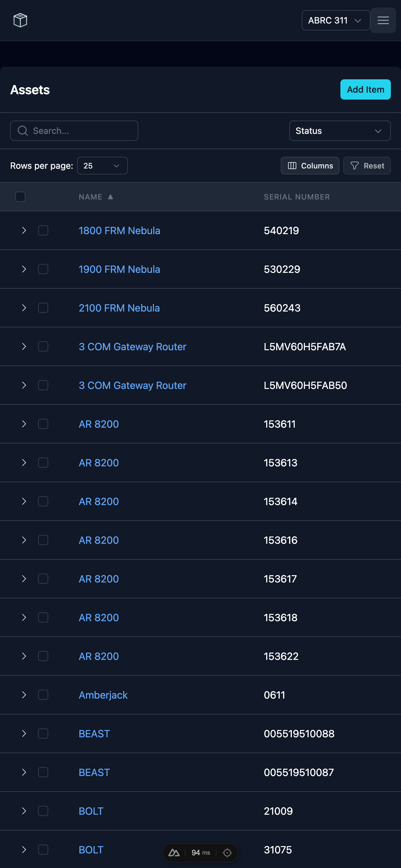The image size is (401, 868).
Task: Click the devtools inspector target icon
Action: pos(227,852)
